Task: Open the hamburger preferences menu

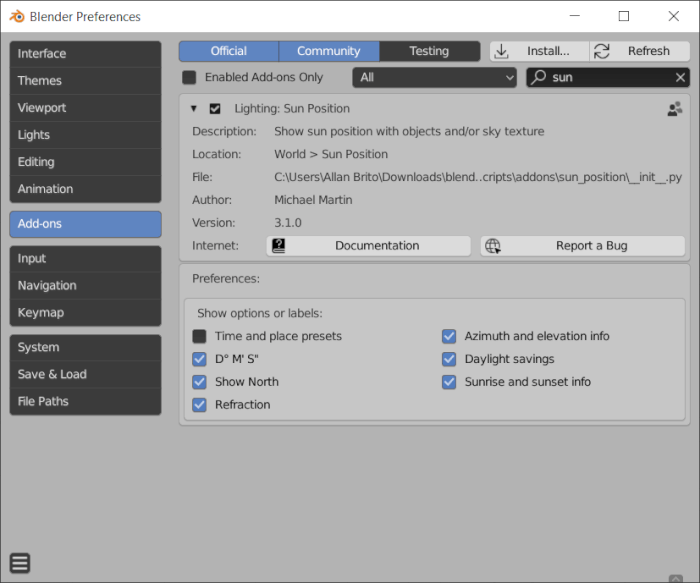Action: point(20,563)
